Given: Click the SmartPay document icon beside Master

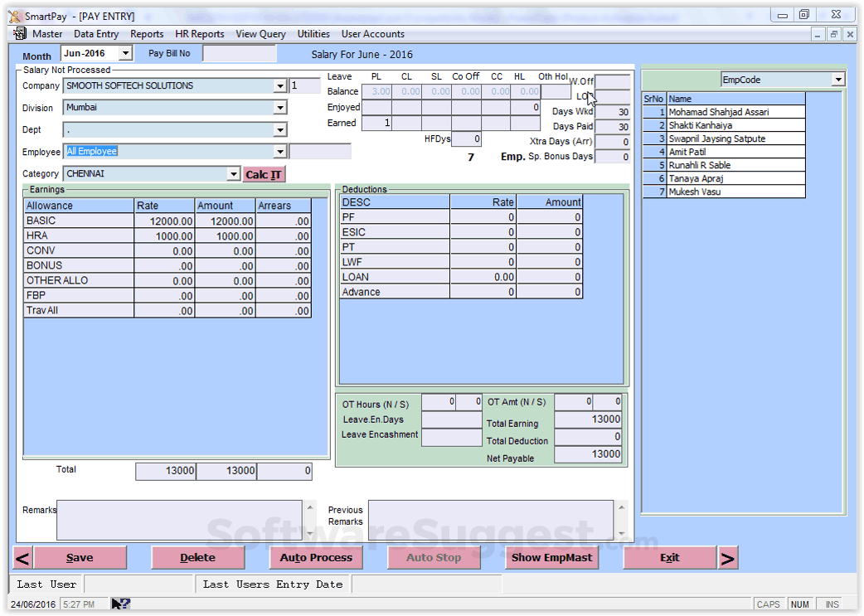Looking at the screenshot, I should 20,34.
